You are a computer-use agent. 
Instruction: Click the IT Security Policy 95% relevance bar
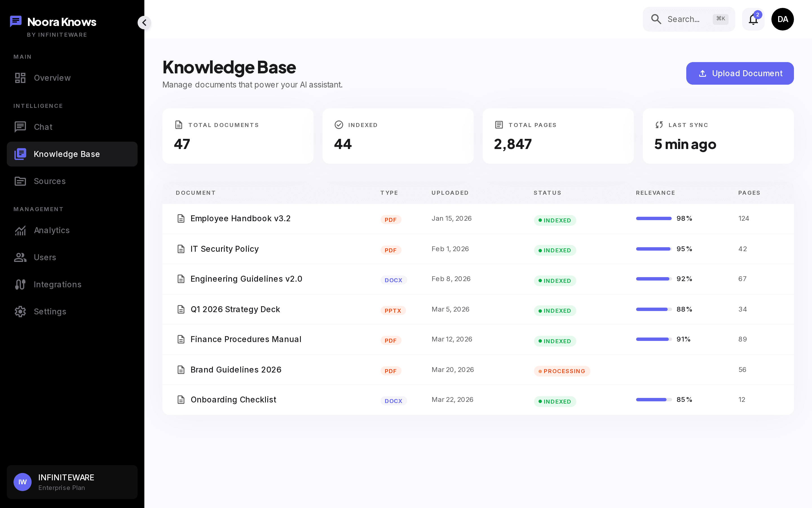654,249
